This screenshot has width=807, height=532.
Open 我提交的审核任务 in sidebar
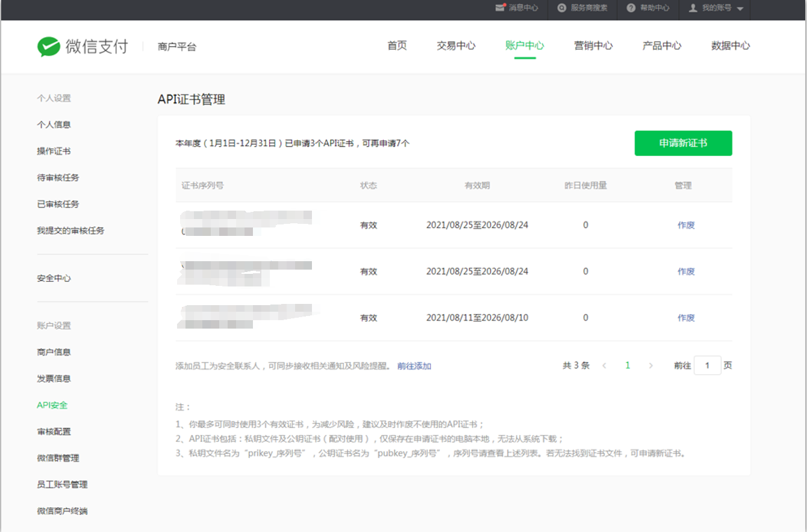coord(70,230)
